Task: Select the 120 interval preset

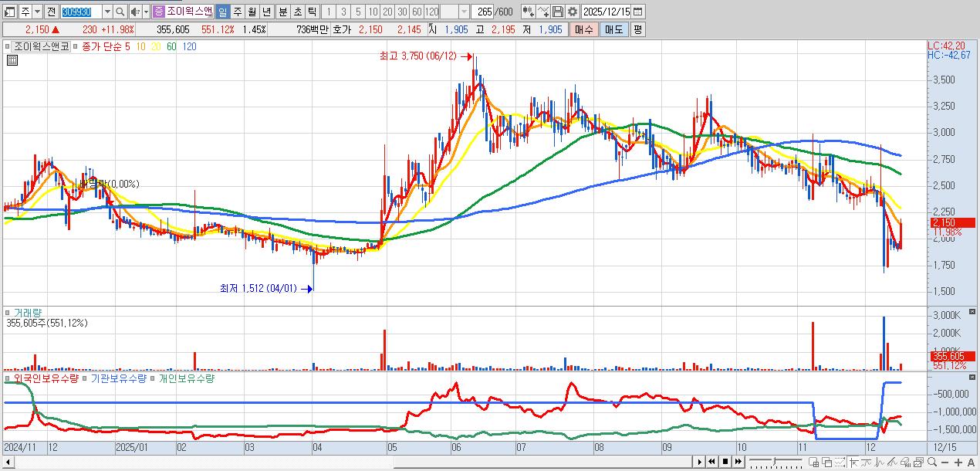Action: point(431,12)
